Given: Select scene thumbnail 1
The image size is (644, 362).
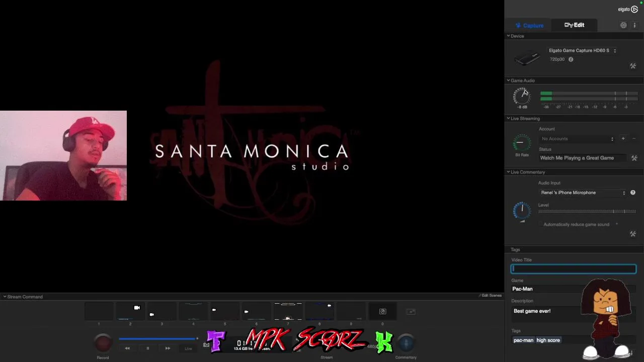Looking at the screenshot, I should pyautogui.click(x=99, y=311).
